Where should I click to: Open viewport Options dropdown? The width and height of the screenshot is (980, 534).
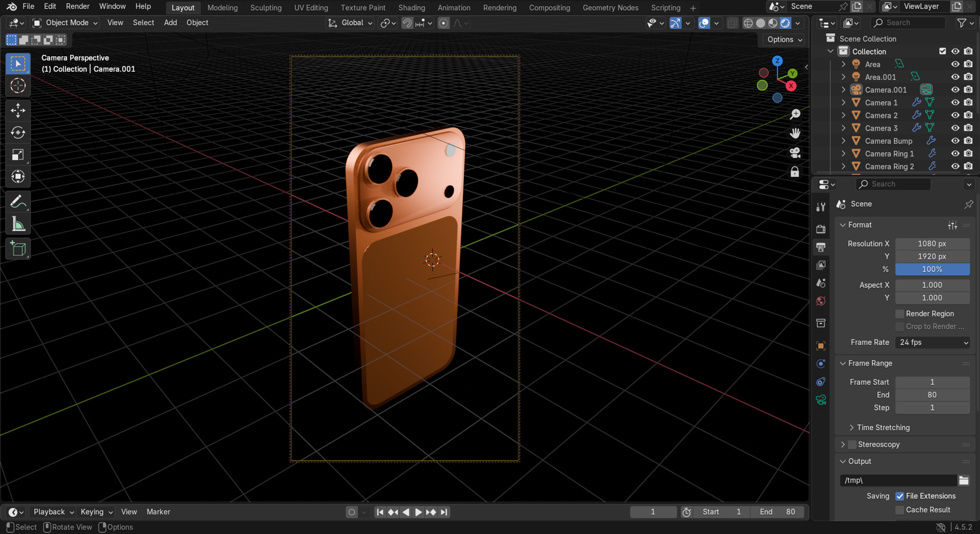coord(783,39)
